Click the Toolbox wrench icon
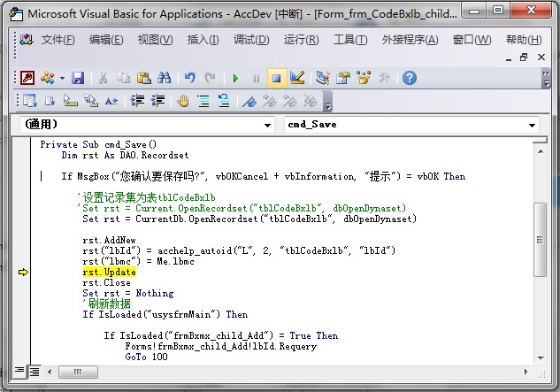Screen dimensions: 560x392 tap(384, 78)
